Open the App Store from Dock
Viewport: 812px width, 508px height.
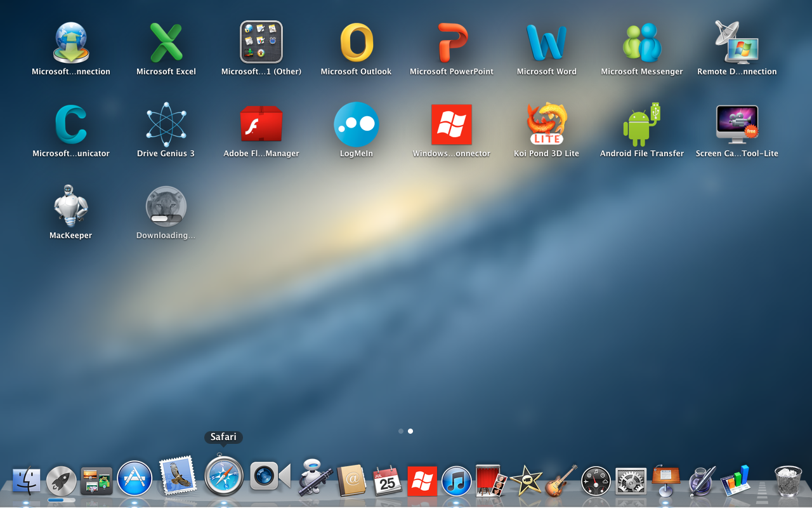pyautogui.click(x=134, y=478)
